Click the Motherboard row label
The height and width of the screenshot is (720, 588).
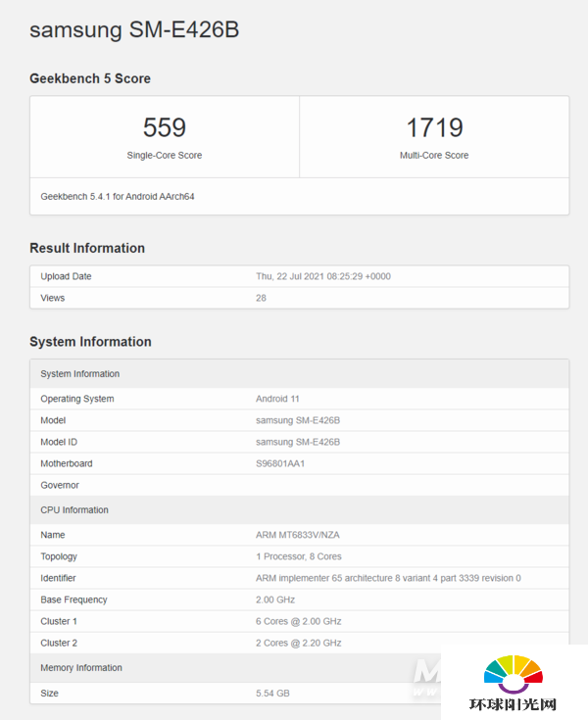pyautogui.click(x=67, y=463)
